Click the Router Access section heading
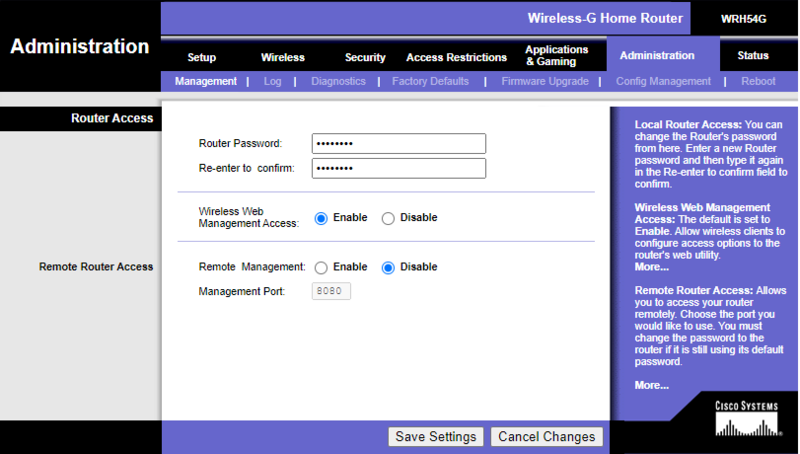 point(112,118)
